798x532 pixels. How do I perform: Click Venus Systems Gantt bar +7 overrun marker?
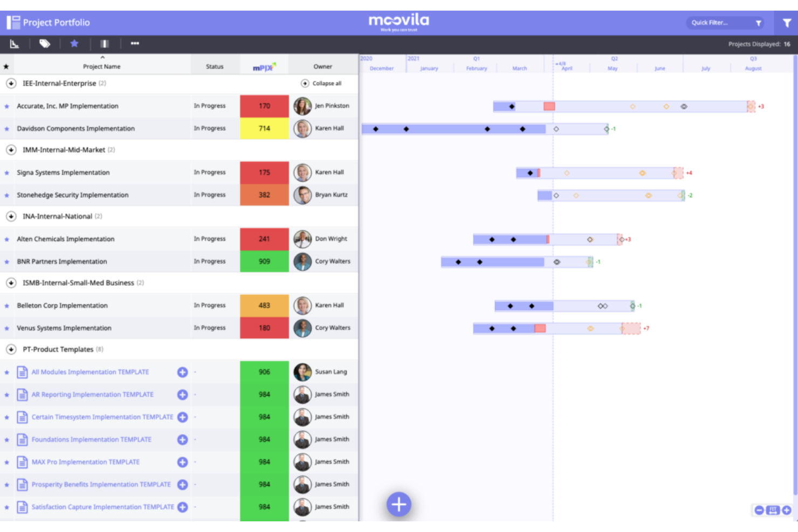(631, 328)
